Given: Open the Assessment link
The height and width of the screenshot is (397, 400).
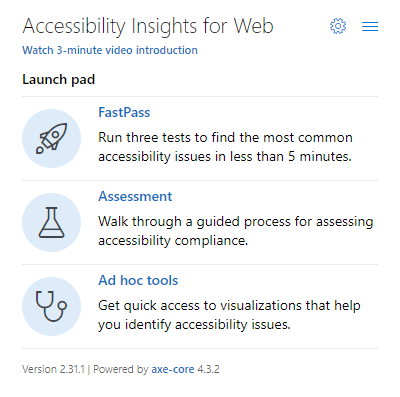Looking at the screenshot, I should (135, 196).
